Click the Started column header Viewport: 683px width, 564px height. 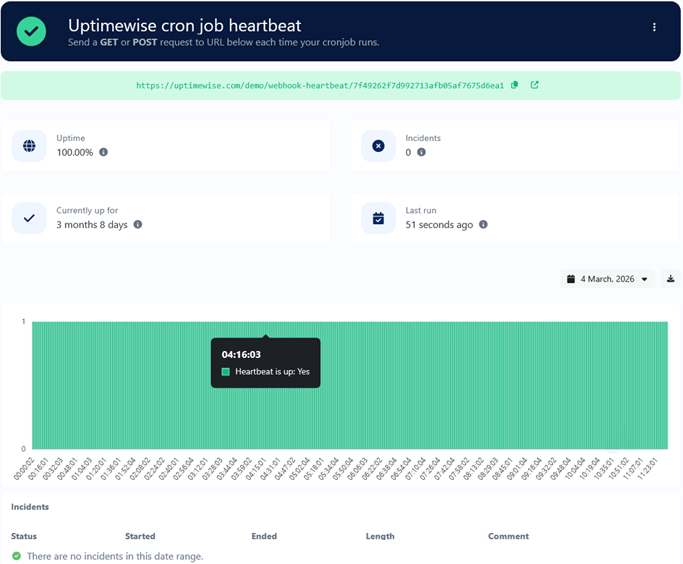pyautogui.click(x=140, y=536)
